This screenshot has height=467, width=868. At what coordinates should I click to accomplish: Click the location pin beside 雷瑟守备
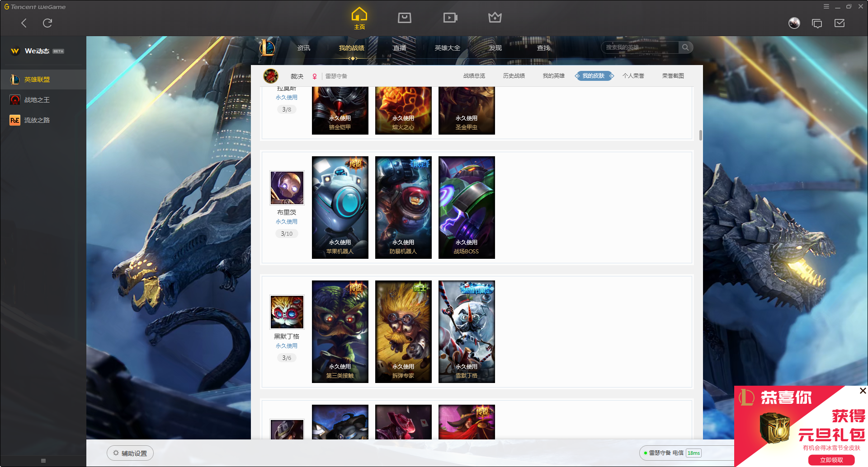click(315, 76)
